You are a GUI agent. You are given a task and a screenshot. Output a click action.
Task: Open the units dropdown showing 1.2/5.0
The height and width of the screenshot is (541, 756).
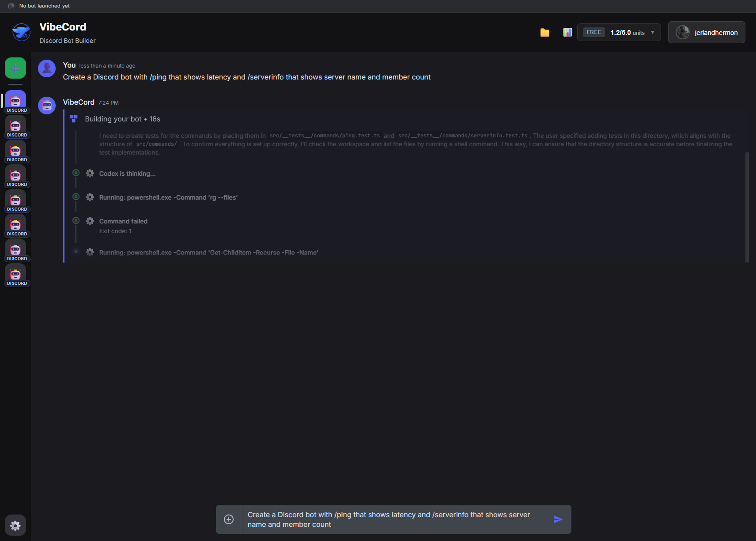(x=652, y=32)
